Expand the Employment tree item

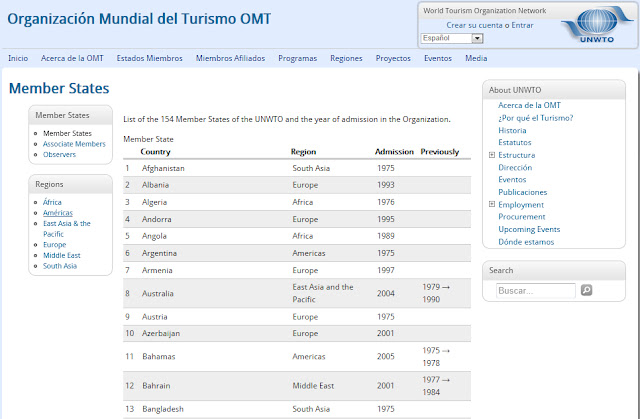coord(492,204)
